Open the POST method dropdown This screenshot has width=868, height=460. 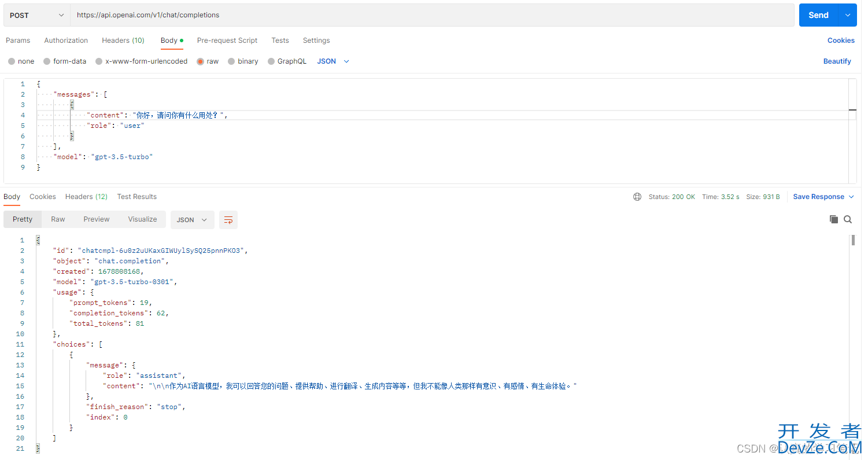(37, 15)
